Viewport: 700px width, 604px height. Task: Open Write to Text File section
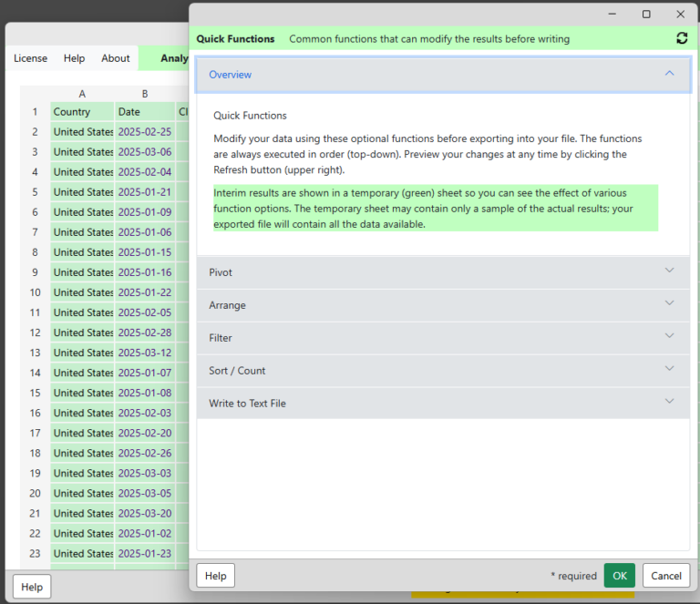[x=443, y=403]
